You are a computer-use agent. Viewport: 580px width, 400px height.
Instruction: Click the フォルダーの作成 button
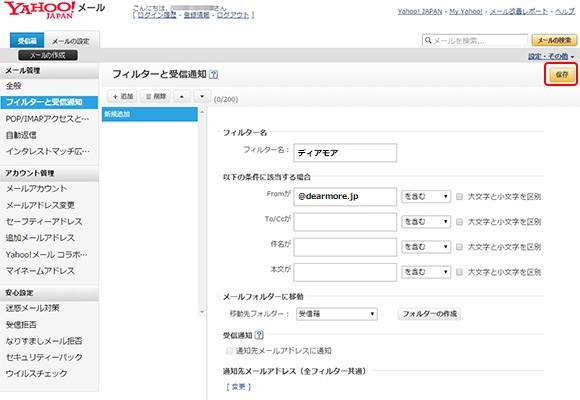coord(429,314)
